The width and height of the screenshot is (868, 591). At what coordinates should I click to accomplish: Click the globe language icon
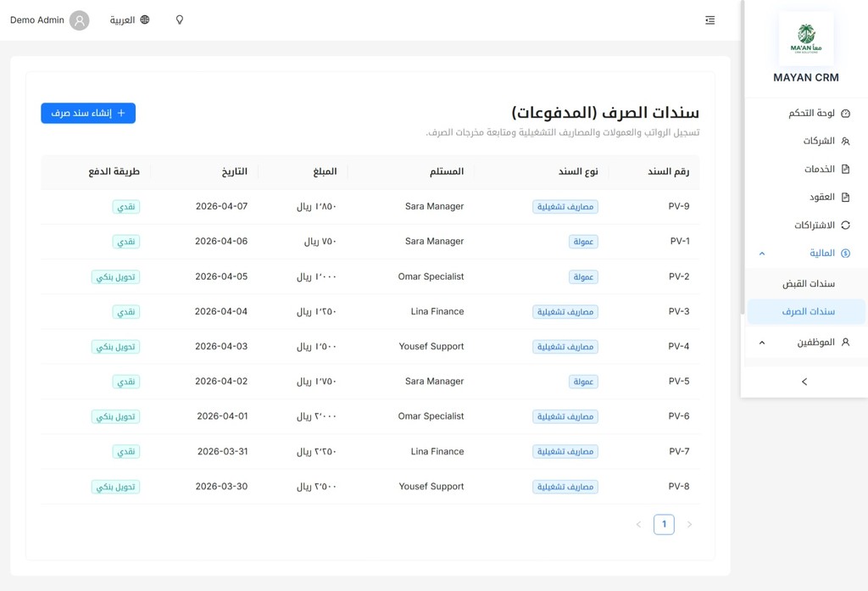click(144, 20)
